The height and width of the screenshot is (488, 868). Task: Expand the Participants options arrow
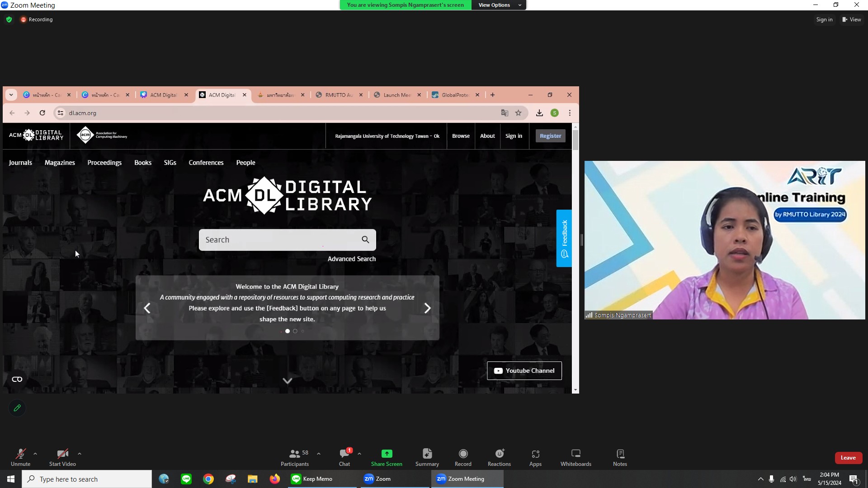(319, 454)
